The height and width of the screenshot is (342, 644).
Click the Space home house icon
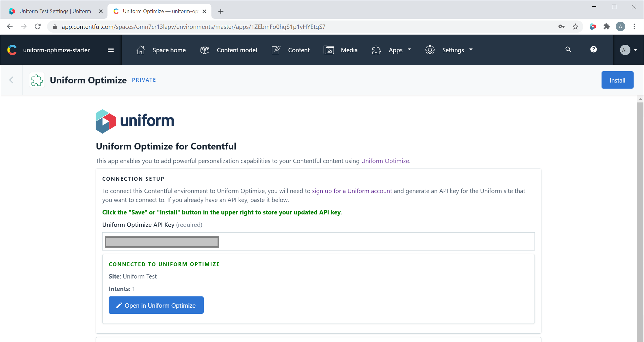pos(141,50)
